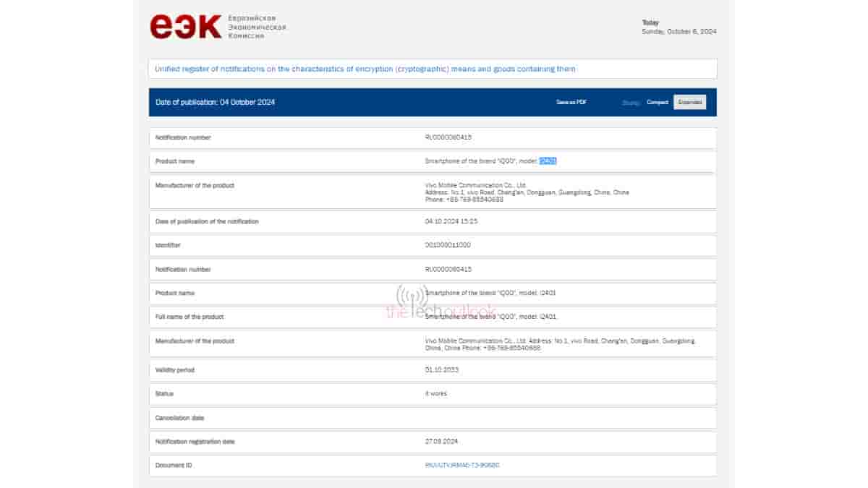This screenshot has width=868, height=488.
Task: Select the highlighted model number I2401
Action: tap(548, 160)
